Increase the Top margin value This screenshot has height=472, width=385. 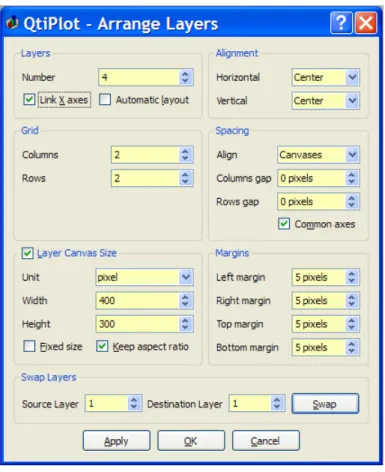click(x=352, y=320)
